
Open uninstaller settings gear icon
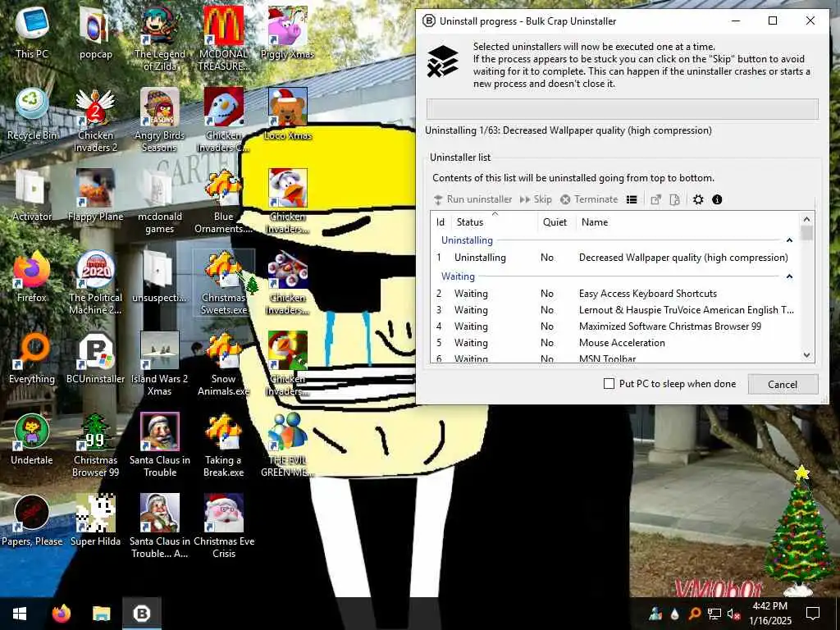pyautogui.click(x=697, y=199)
